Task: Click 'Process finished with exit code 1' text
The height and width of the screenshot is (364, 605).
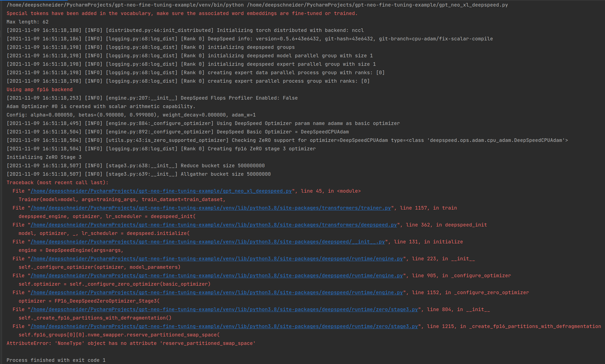Action: 56,360
